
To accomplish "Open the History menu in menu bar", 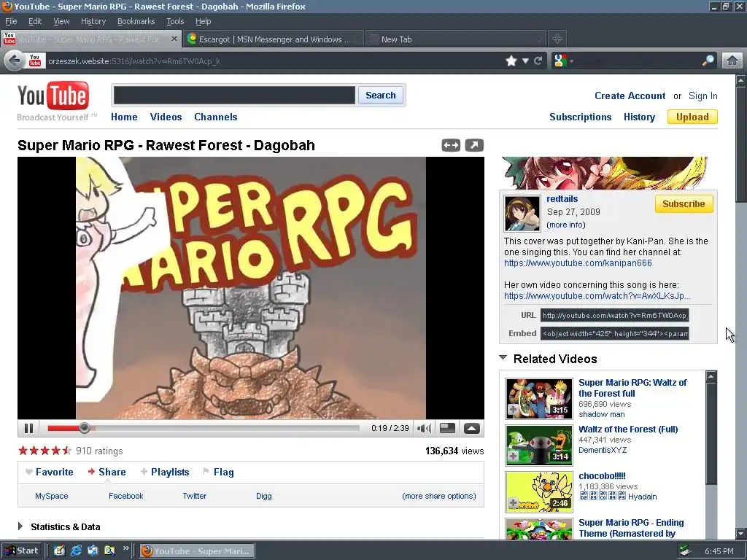I will pyautogui.click(x=93, y=21).
